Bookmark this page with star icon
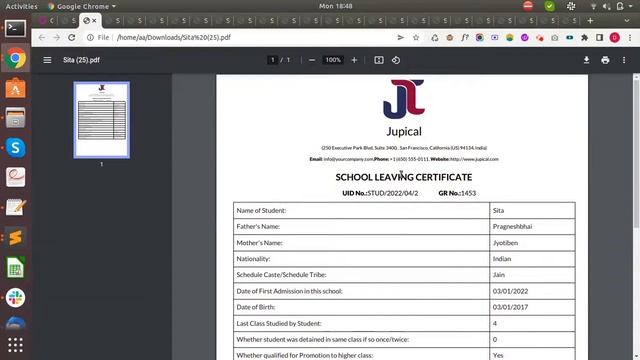Viewport: 640px width, 360px height. tap(416, 38)
